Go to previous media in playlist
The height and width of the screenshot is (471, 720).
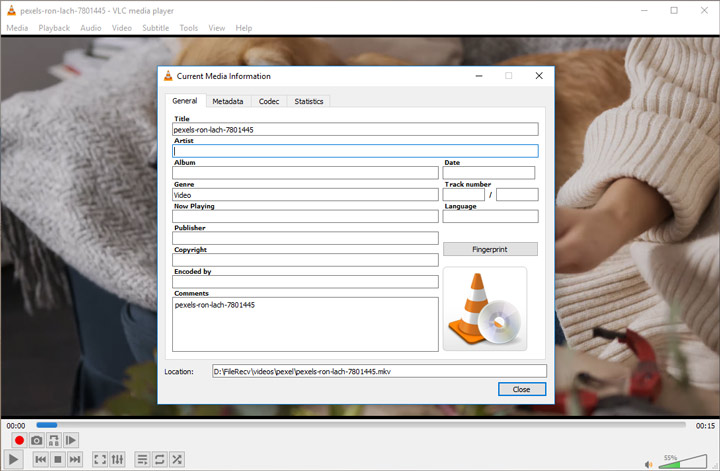40,459
